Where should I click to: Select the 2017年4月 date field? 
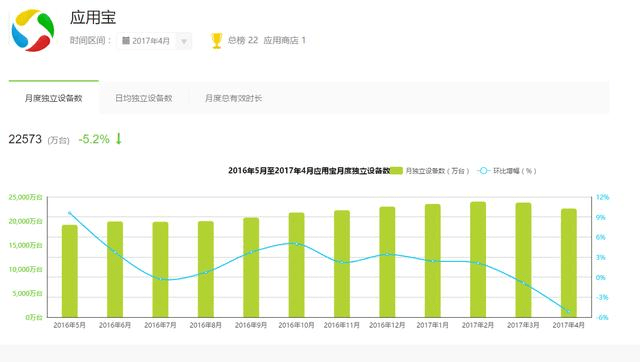(x=154, y=41)
